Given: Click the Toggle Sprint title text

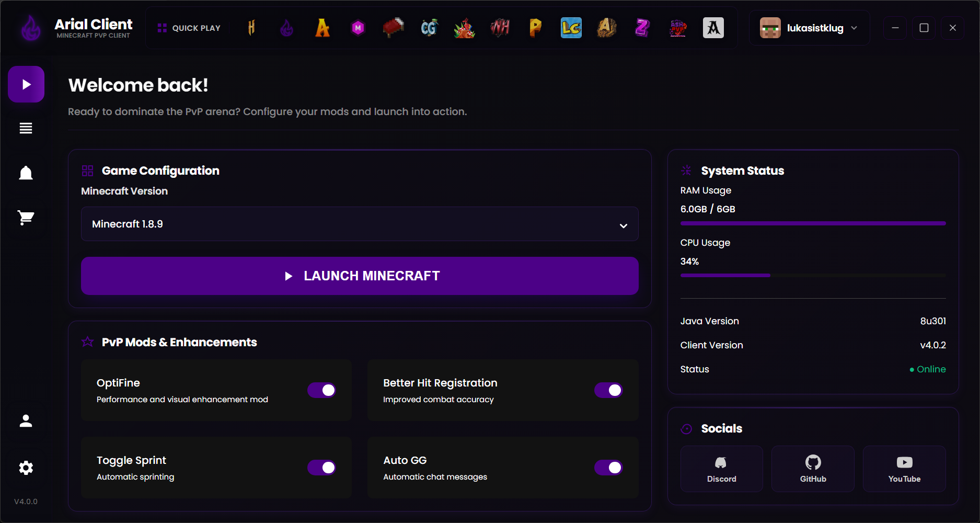Looking at the screenshot, I should pyautogui.click(x=131, y=460).
